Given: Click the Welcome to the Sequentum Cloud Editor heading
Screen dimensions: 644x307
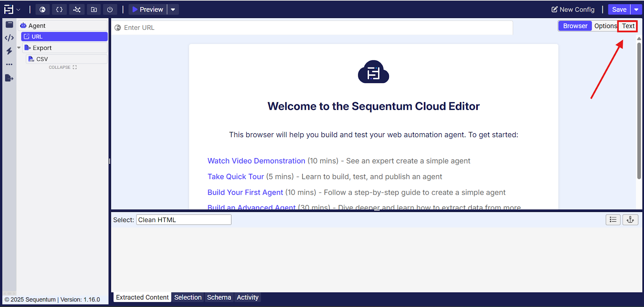Looking at the screenshot, I should [x=374, y=106].
